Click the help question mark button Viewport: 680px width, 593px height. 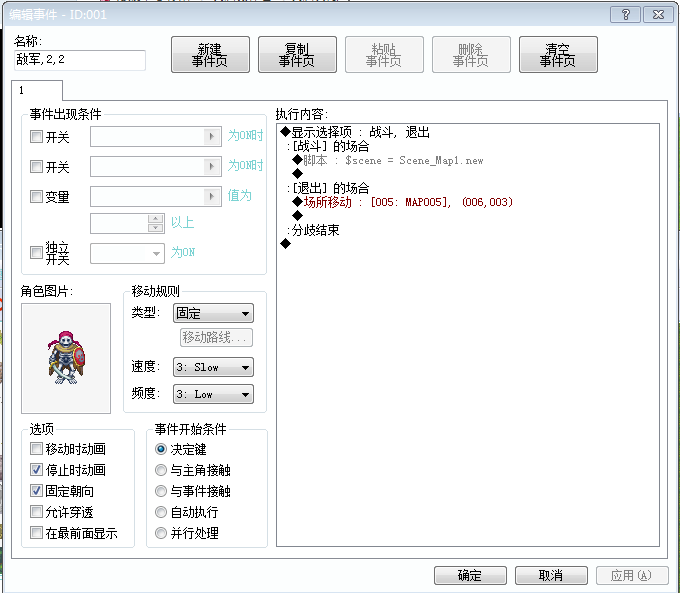point(625,15)
